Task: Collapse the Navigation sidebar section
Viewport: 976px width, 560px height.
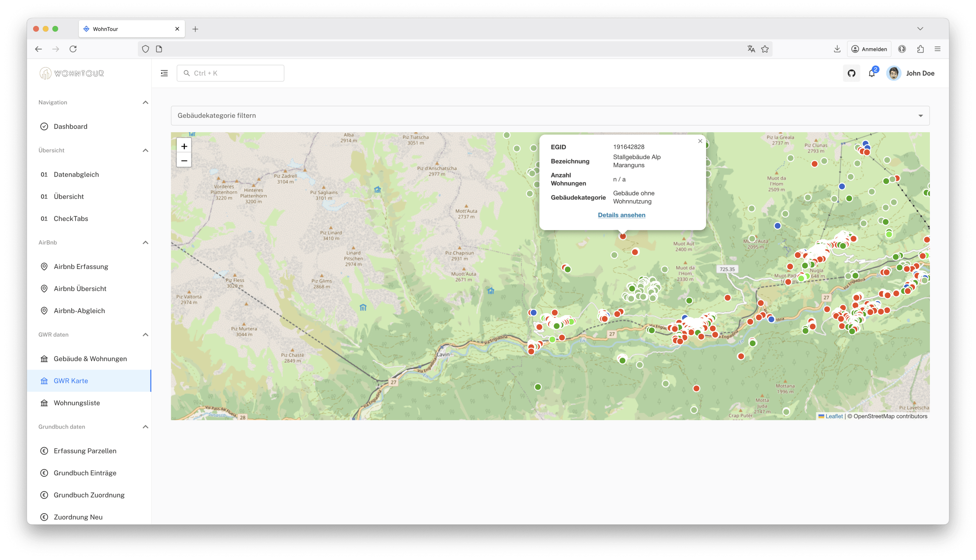Action: pos(145,102)
